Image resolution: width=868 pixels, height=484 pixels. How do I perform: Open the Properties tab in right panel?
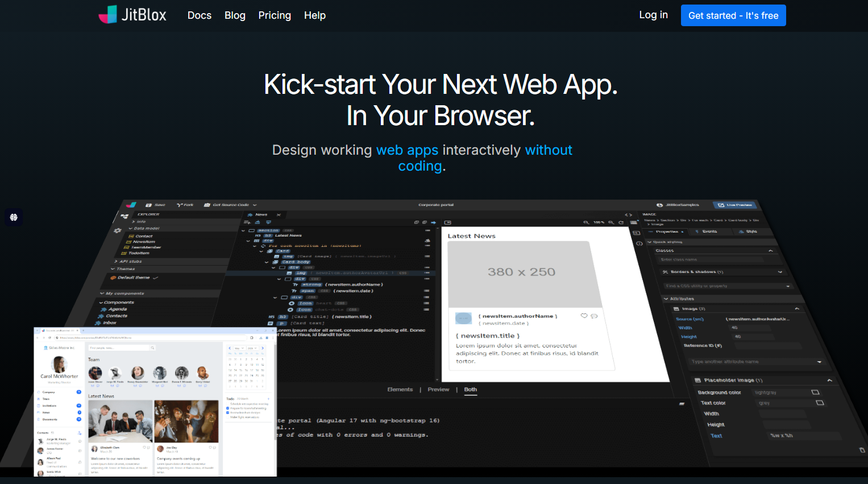[667, 231]
